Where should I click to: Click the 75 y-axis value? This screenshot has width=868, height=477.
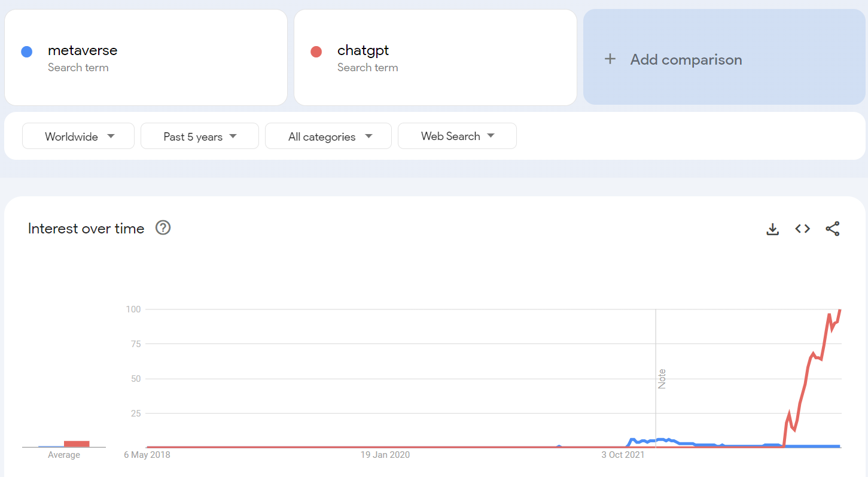135,344
